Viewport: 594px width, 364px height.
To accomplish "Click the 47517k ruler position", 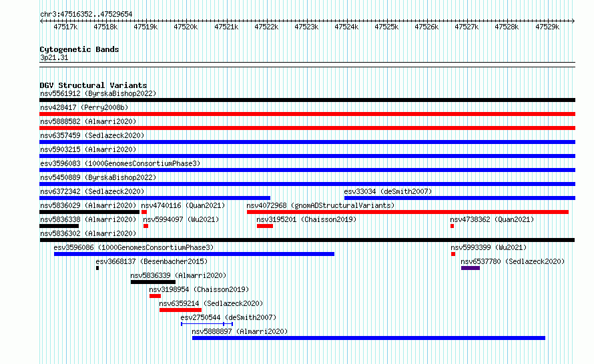I will pos(65,27).
